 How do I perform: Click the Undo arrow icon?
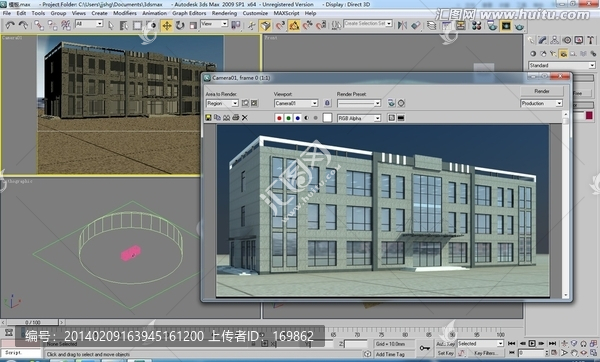tap(10, 25)
